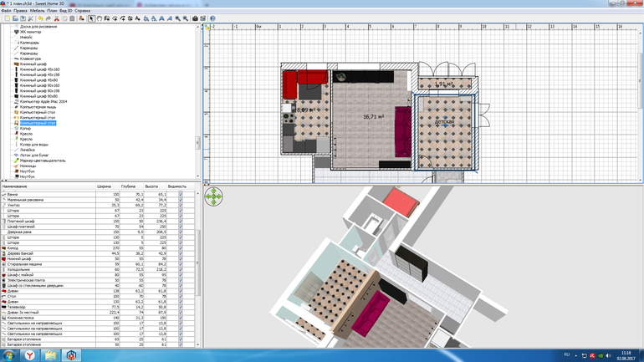Image resolution: width=644 pixels, height=362 pixels.
Task: Open the Help question mark icon
Action: point(212,18)
